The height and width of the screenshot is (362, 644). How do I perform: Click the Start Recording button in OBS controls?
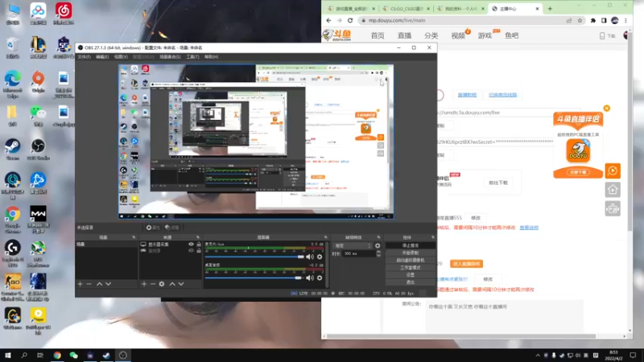(x=410, y=253)
